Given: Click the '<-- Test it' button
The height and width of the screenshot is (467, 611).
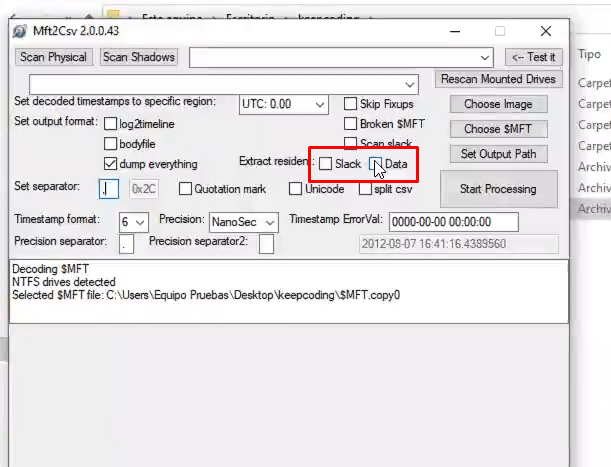Looking at the screenshot, I should coord(533,57).
